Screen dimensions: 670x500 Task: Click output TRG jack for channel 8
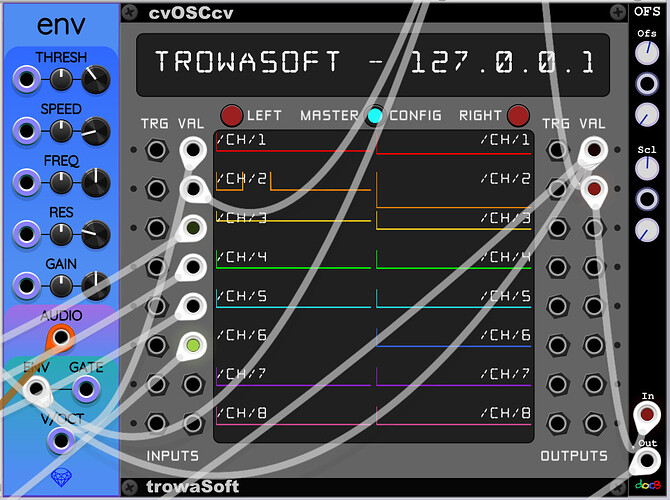click(x=558, y=423)
